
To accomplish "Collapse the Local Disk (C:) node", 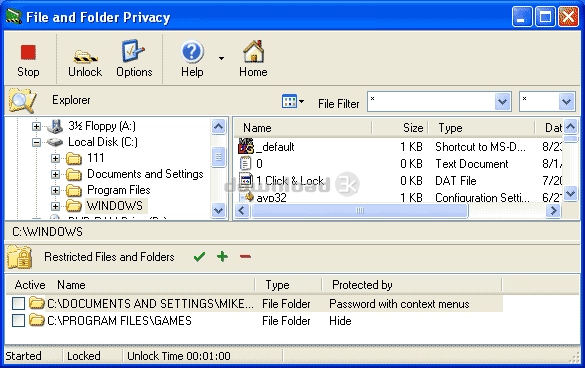I will 36,142.
